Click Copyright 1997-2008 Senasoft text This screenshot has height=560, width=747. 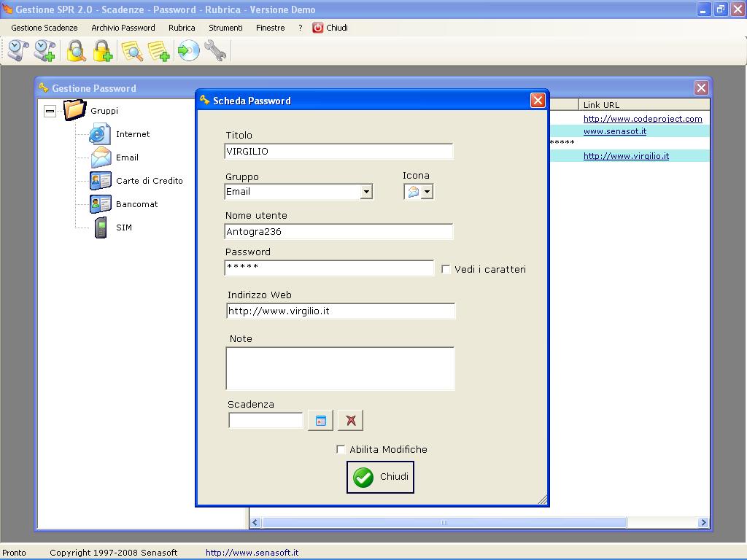point(113,553)
